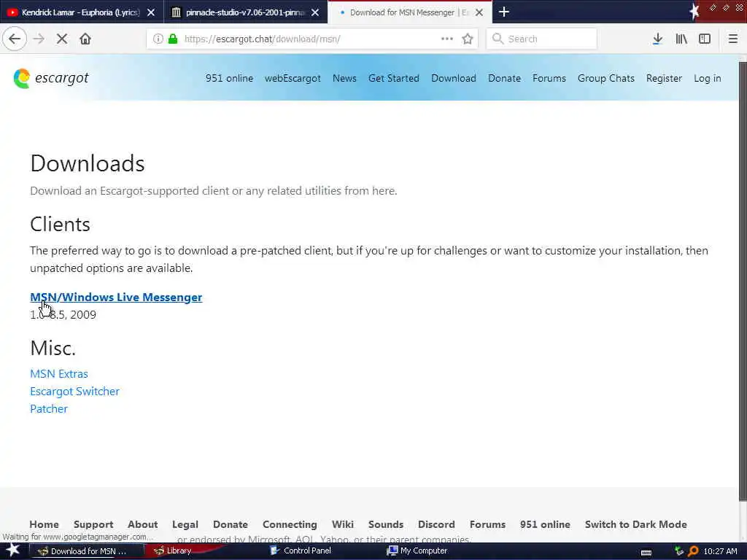Viewport: 747px width, 560px height.
Task: Switch to Dark Mode via footer toggle
Action: (x=635, y=524)
